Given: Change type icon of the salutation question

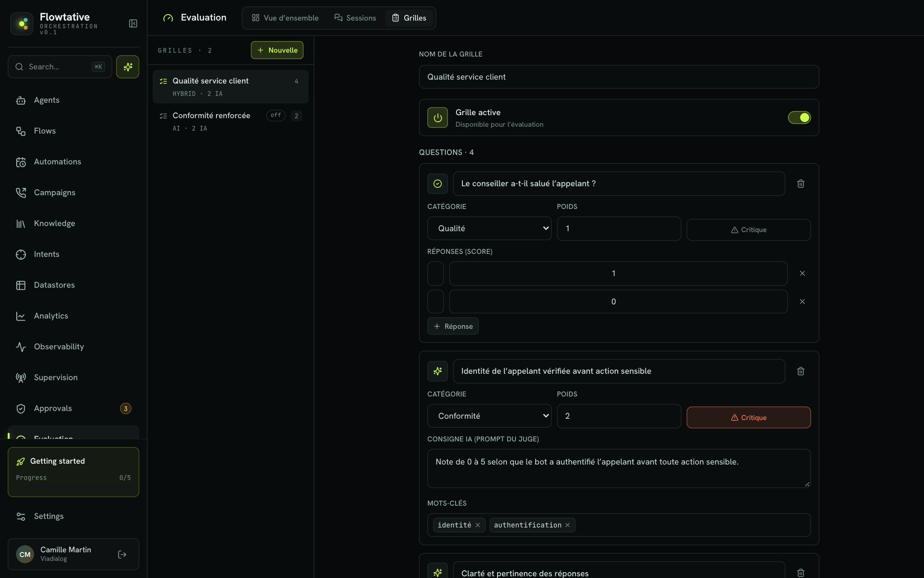Looking at the screenshot, I should coord(438,184).
